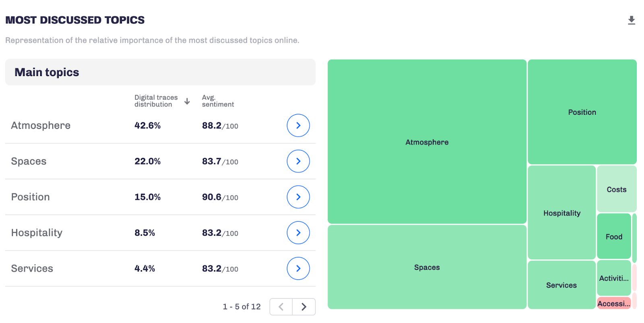
Task: Click the Costs treemap tile
Action: pos(616,189)
